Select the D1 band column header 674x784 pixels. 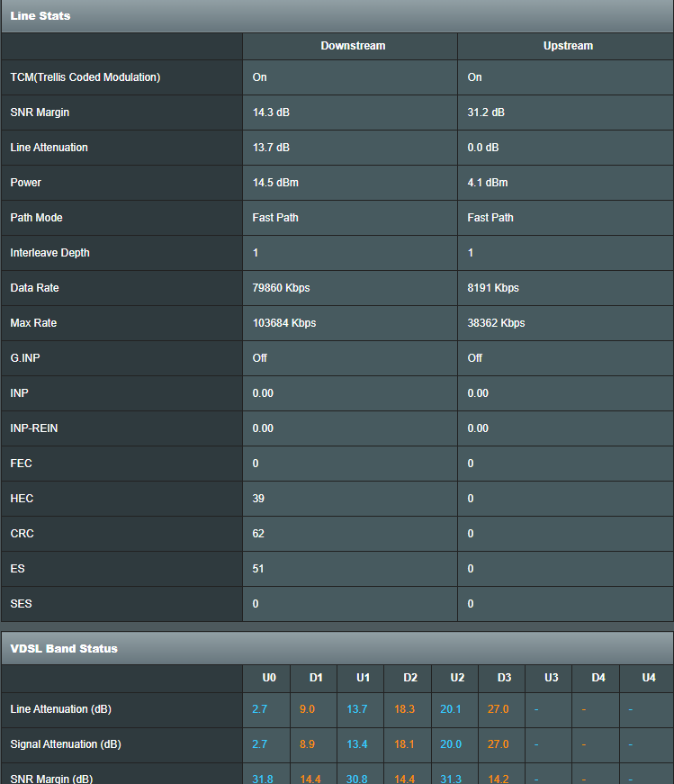(x=316, y=678)
